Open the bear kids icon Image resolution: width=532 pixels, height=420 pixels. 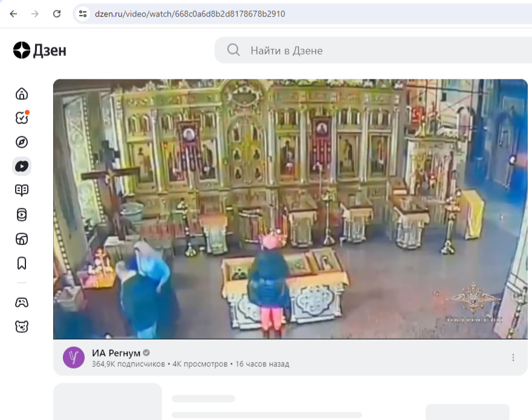click(x=22, y=327)
